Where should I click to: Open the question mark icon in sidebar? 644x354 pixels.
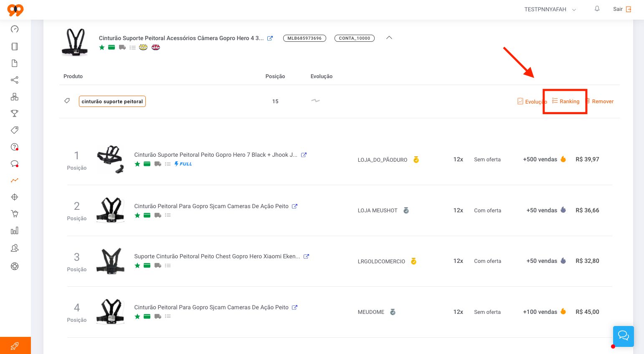click(15, 147)
